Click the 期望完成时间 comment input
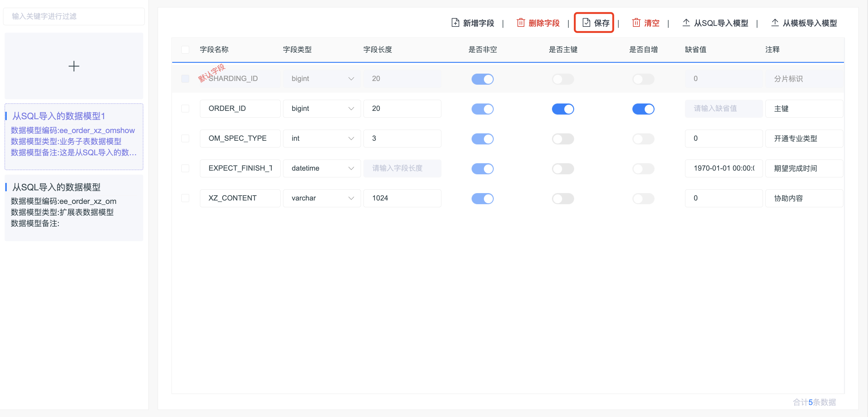 pos(804,168)
